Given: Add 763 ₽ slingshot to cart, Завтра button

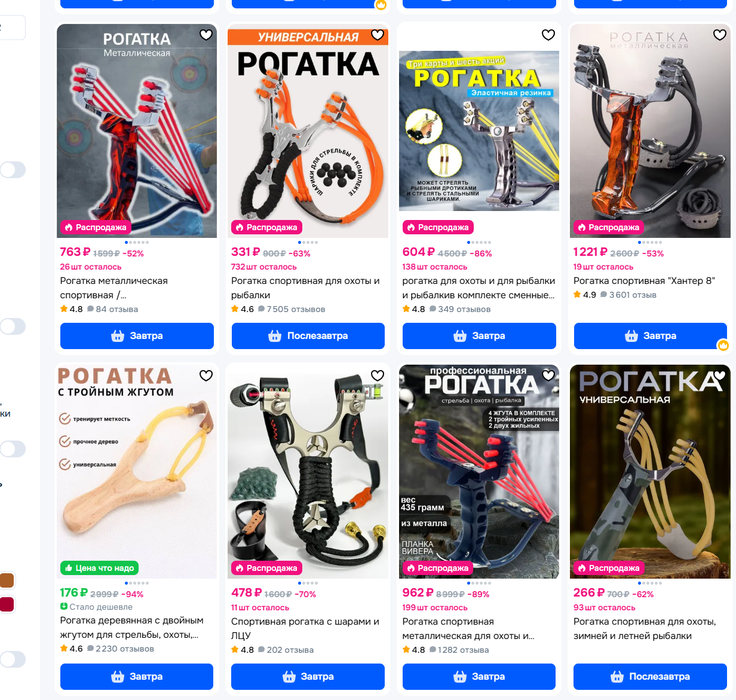Looking at the screenshot, I should click(x=137, y=336).
